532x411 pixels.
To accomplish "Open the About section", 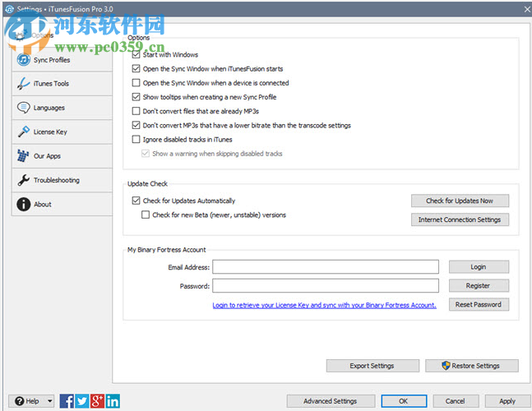I will coord(62,204).
